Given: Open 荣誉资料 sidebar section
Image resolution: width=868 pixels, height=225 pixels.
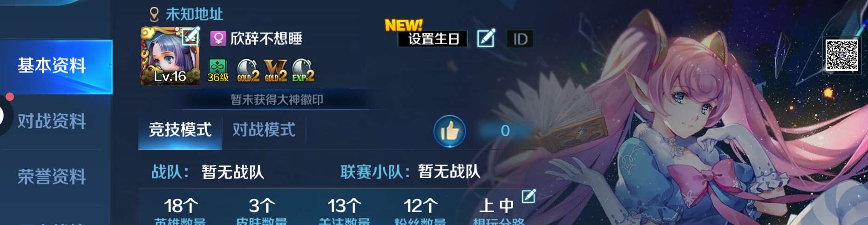Looking at the screenshot, I should [51, 177].
